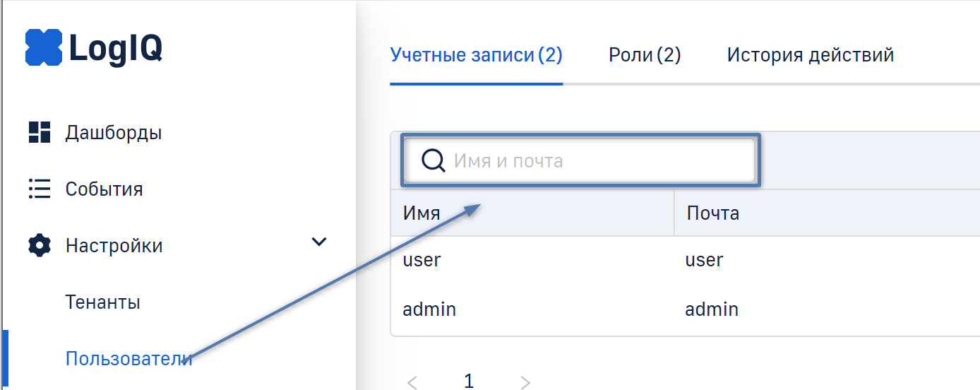Screen dimensions: 980x390
Task: Open Тенанты in the sidebar
Action: pos(103,302)
